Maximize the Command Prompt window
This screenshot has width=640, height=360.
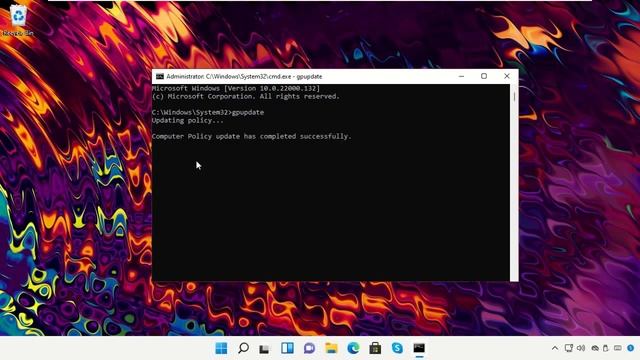click(484, 76)
